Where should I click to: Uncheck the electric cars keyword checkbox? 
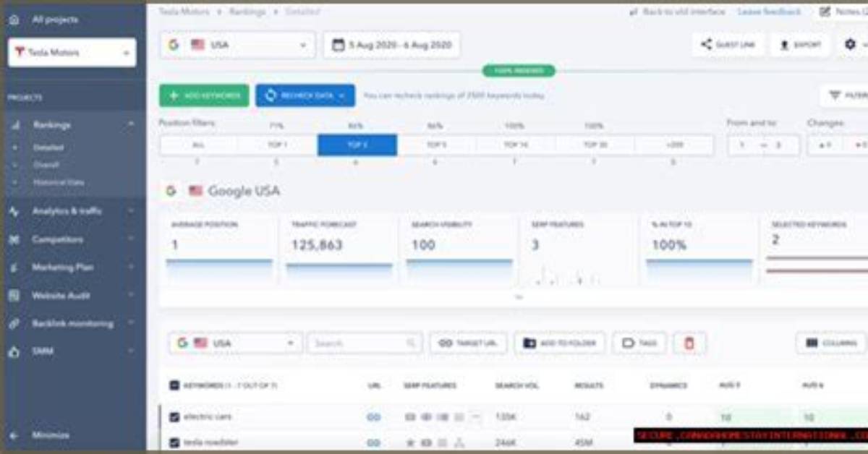click(174, 417)
